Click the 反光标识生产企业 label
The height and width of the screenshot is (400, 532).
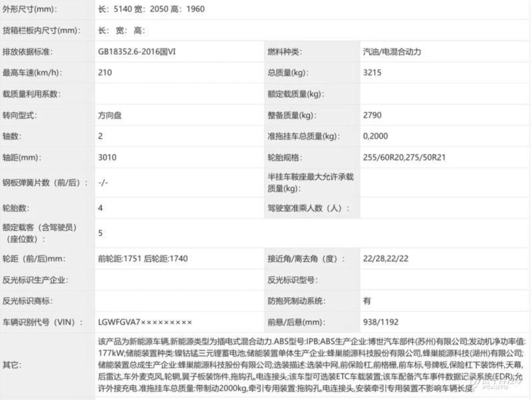click(x=35, y=280)
